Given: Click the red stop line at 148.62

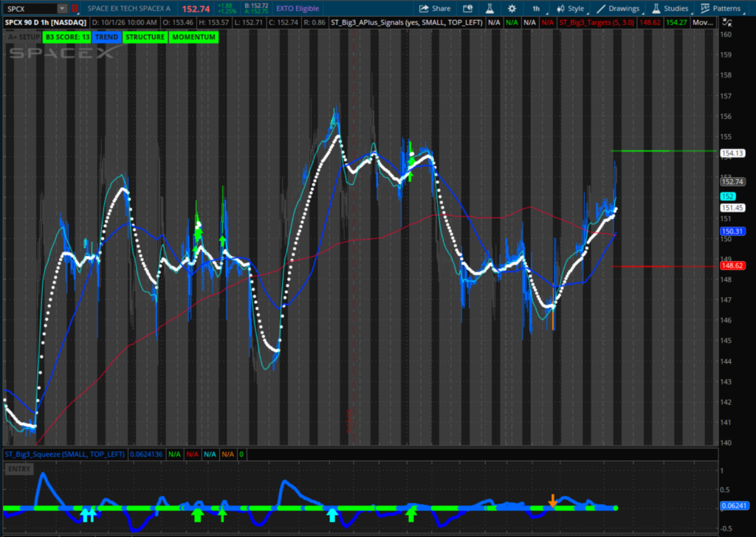Looking at the screenshot, I should click(x=664, y=266).
